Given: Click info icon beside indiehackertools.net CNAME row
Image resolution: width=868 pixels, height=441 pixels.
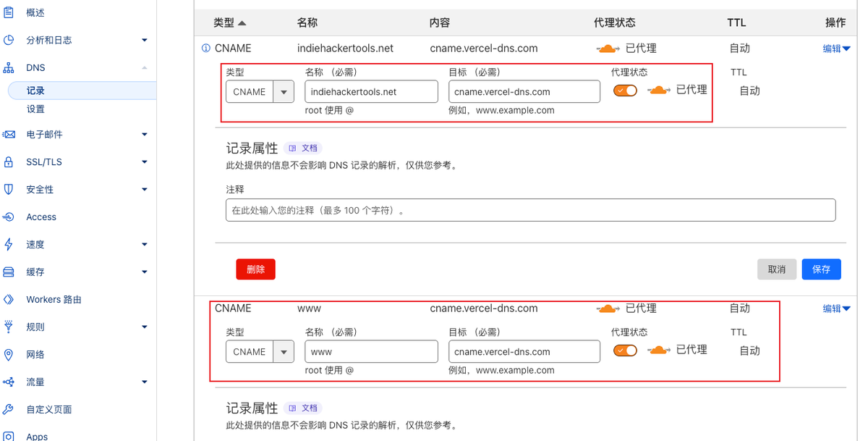Looking at the screenshot, I should click(205, 49).
